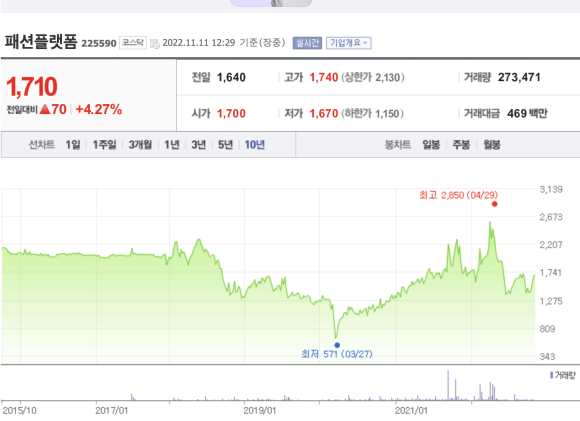
Task: Select the 3개월 chart period
Action: tap(140, 145)
